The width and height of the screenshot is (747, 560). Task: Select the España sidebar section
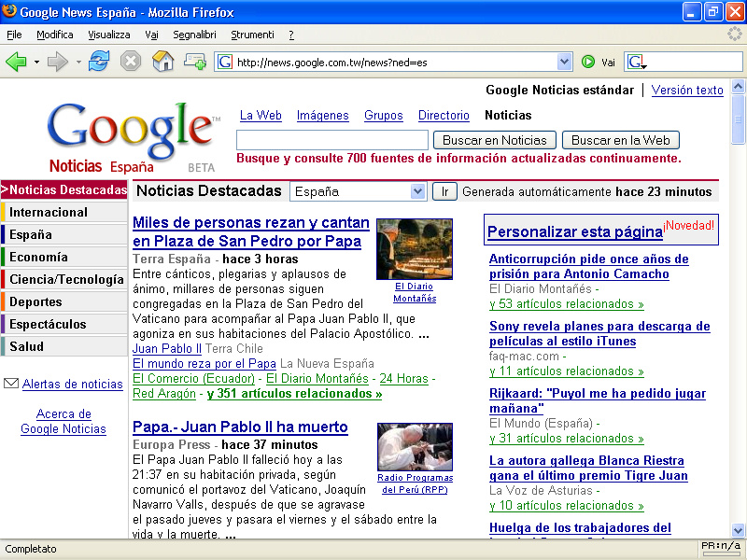click(63, 234)
